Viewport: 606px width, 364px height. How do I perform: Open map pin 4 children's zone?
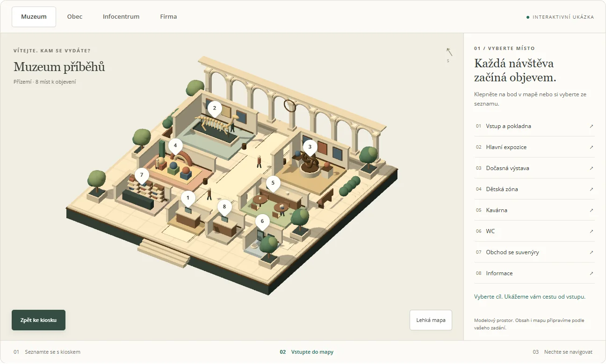point(175,147)
